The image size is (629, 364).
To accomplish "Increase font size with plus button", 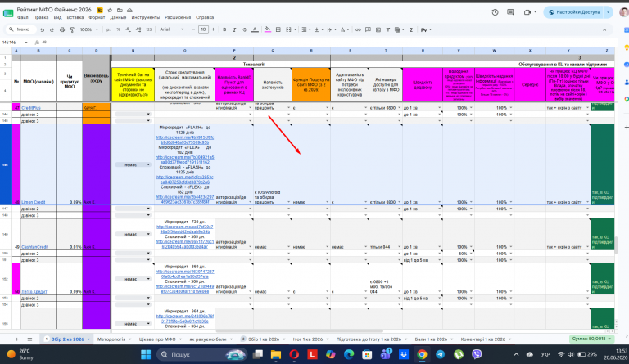I will tap(213, 29).
